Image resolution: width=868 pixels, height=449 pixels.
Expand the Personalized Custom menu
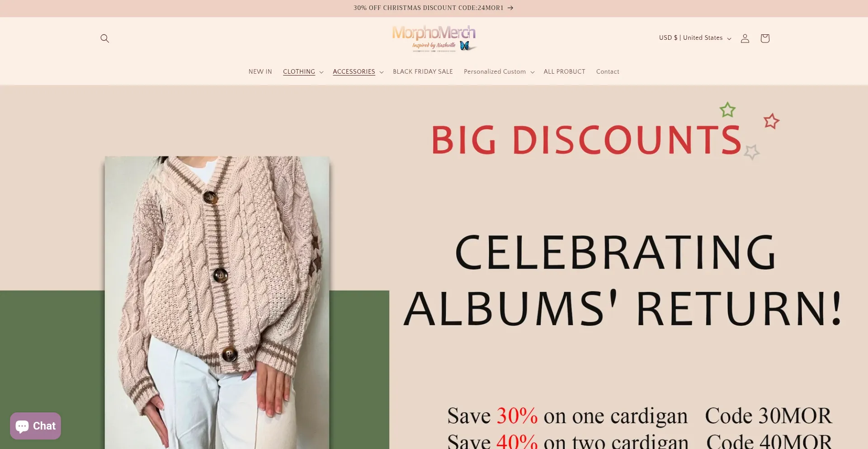click(499, 72)
